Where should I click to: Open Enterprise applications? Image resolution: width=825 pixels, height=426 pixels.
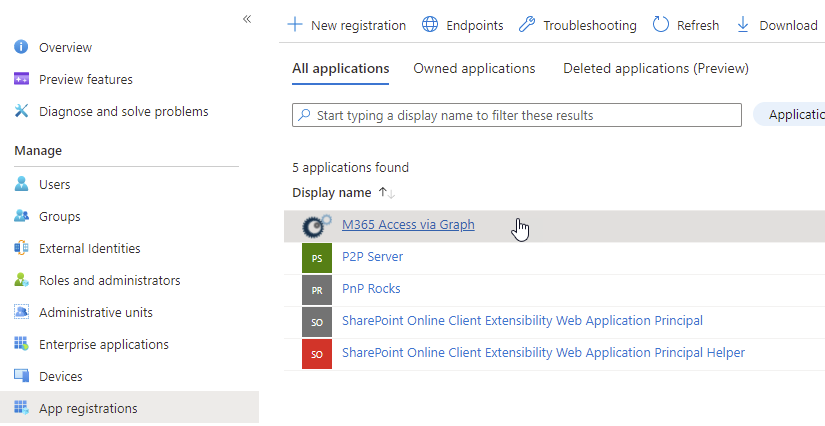(103, 344)
